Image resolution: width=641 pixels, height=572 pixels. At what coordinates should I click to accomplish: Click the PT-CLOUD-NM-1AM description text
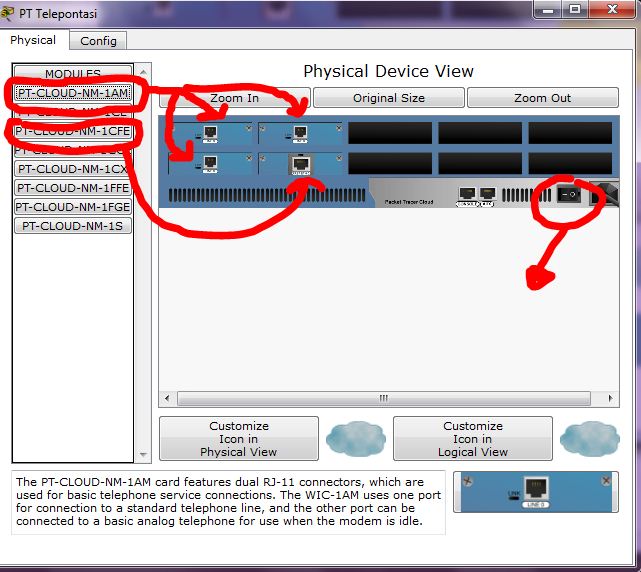click(x=228, y=502)
